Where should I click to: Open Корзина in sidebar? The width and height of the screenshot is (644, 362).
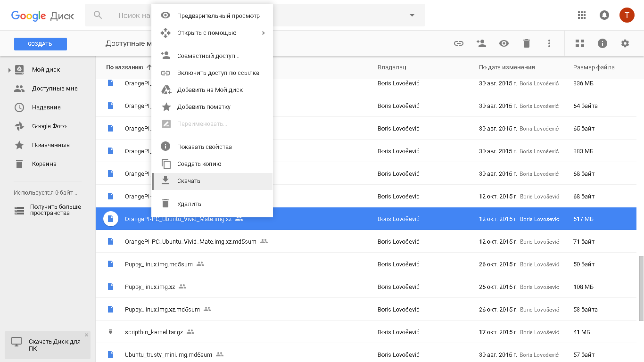pyautogui.click(x=44, y=164)
